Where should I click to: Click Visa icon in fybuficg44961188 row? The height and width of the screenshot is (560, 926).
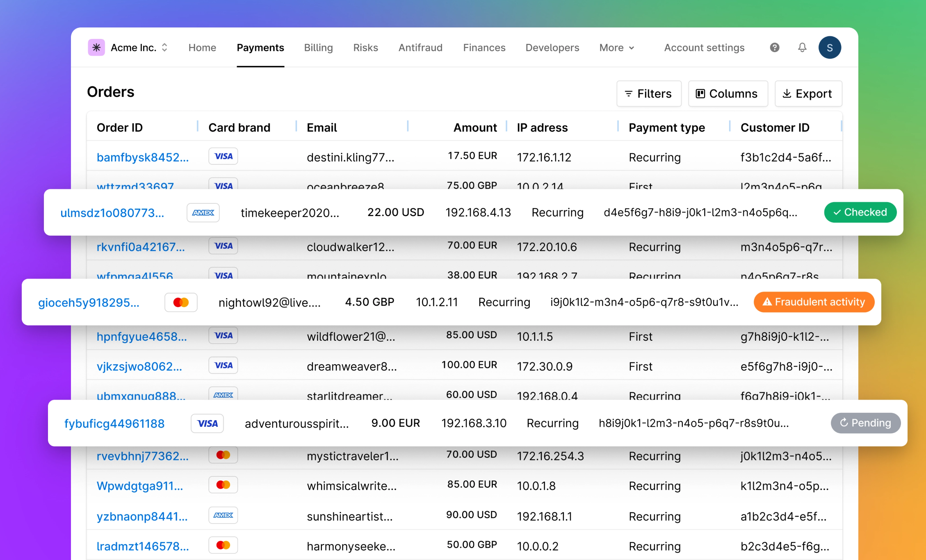[208, 423]
